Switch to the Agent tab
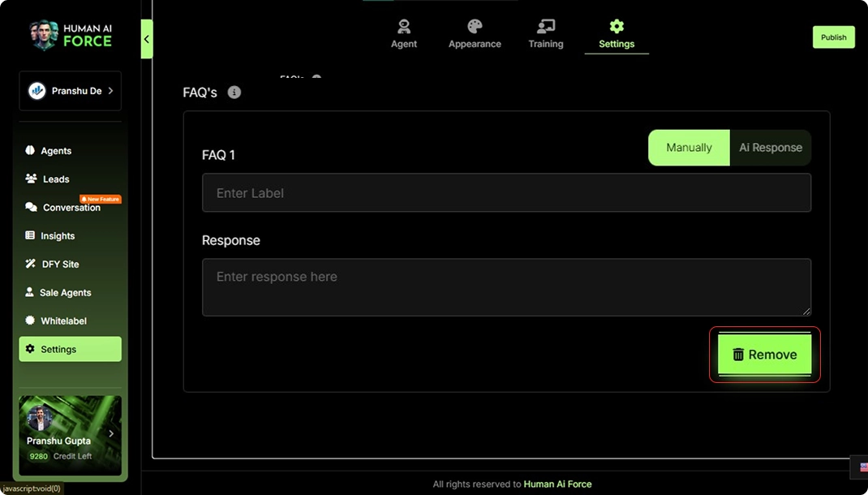This screenshot has height=495, width=868. click(404, 34)
